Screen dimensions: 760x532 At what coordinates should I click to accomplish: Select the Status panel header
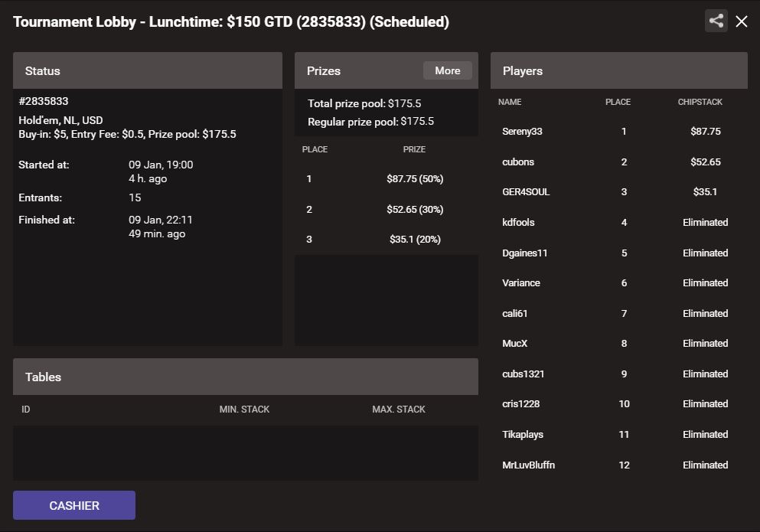(148, 70)
